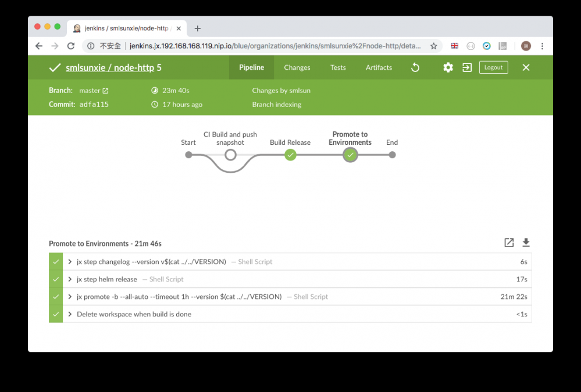The image size is (581, 392).
Task: Click the green status of helm release step
Action: [56, 279]
